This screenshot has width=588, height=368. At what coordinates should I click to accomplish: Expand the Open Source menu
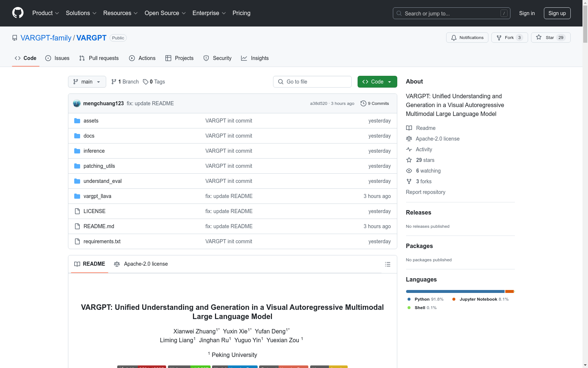coord(165,13)
